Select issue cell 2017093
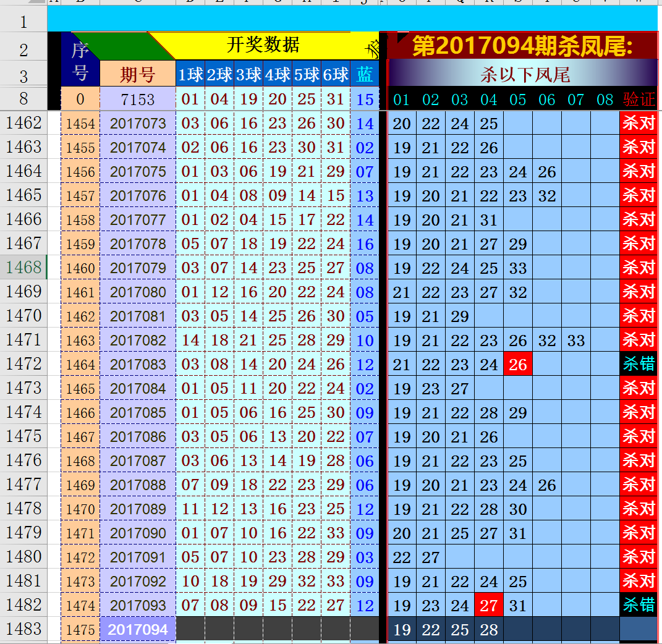The height and width of the screenshot is (644, 662). click(138, 605)
